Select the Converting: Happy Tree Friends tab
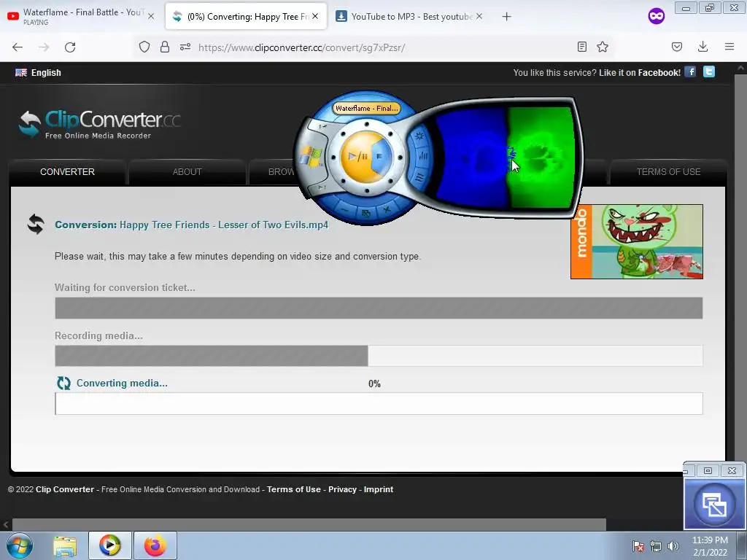This screenshot has width=747, height=560. coord(246,16)
